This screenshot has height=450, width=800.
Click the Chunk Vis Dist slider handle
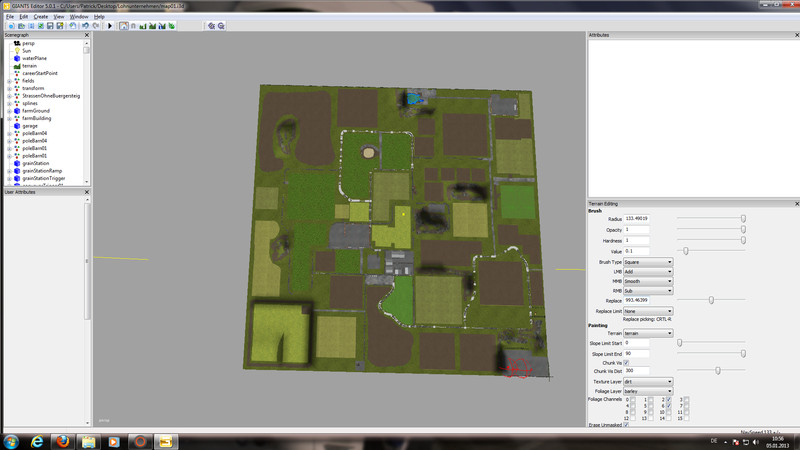tap(718, 371)
